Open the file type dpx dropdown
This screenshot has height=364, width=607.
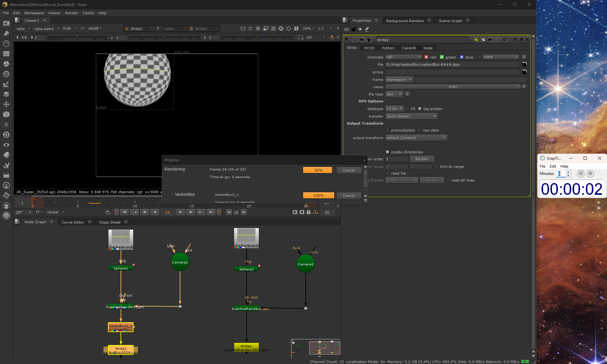[394, 94]
